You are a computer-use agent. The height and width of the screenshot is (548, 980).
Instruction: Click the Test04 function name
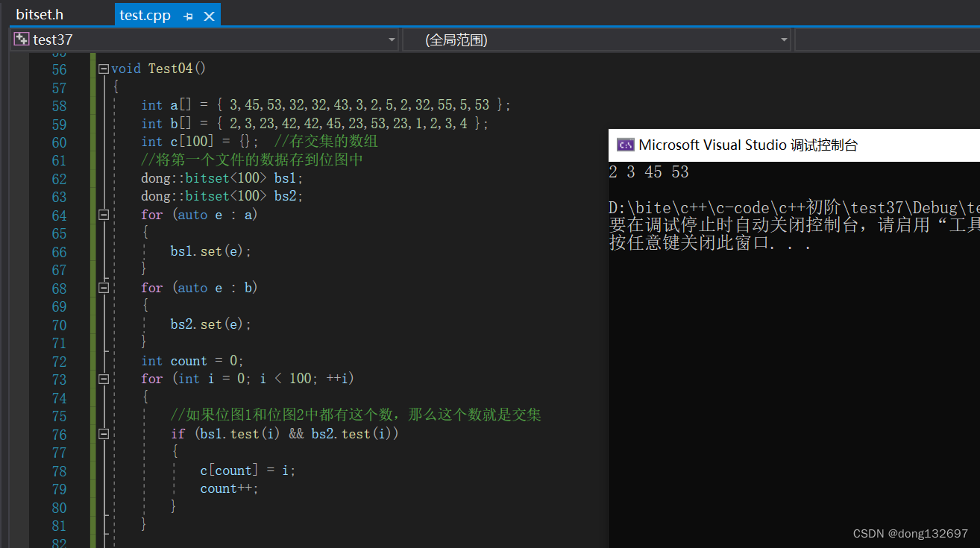tap(170, 69)
